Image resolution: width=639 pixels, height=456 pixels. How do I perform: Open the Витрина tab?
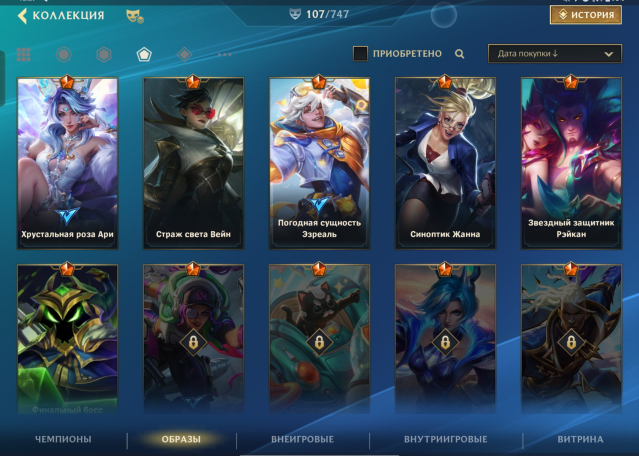click(580, 439)
